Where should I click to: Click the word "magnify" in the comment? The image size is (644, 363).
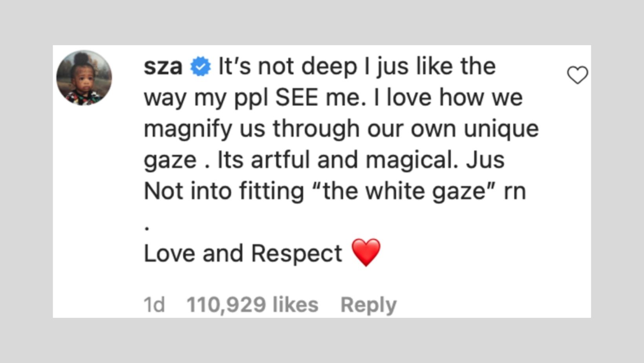point(188,129)
